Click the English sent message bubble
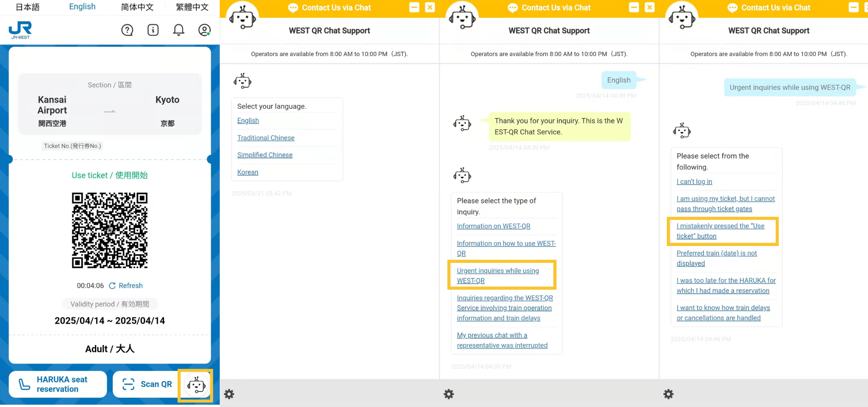 [x=619, y=80]
